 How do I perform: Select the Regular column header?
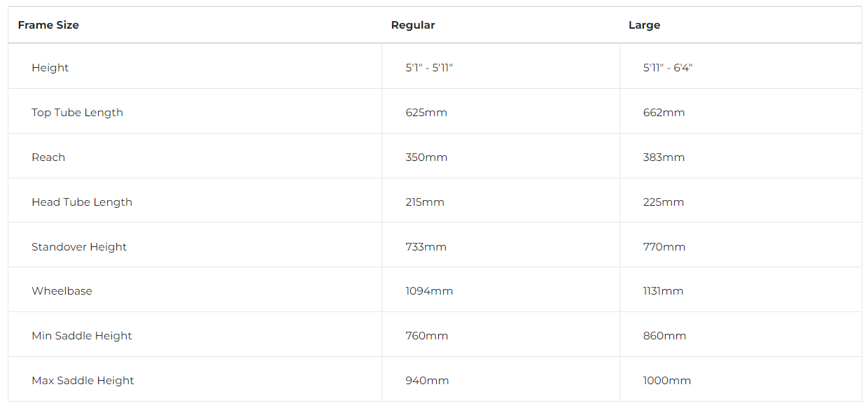point(413,25)
